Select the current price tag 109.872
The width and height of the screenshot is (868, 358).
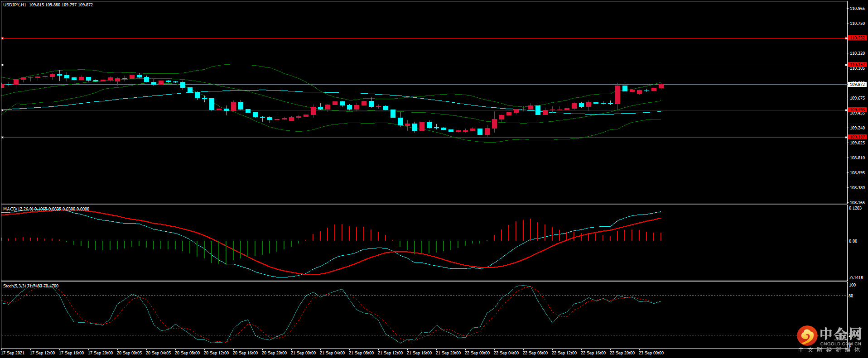coord(857,85)
